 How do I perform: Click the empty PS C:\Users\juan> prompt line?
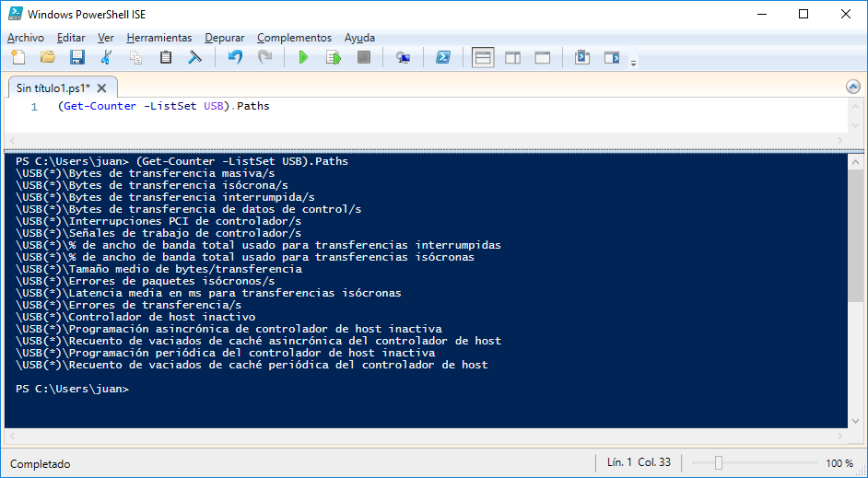pyautogui.click(x=72, y=389)
